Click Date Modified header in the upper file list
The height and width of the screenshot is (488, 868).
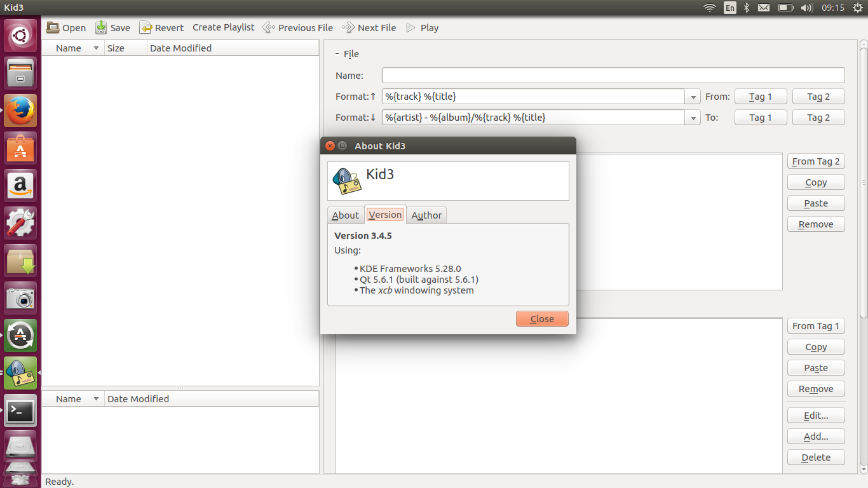click(233, 48)
